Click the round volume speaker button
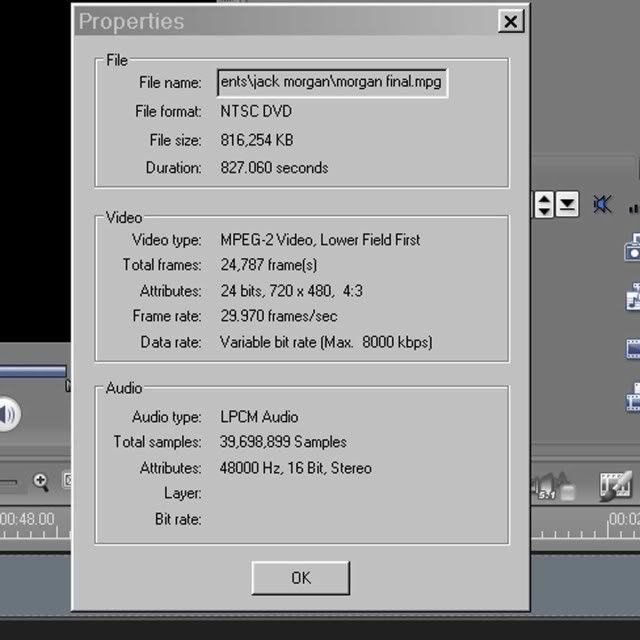Image resolution: width=640 pixels, height=640 pixels. tap(8, 414)
